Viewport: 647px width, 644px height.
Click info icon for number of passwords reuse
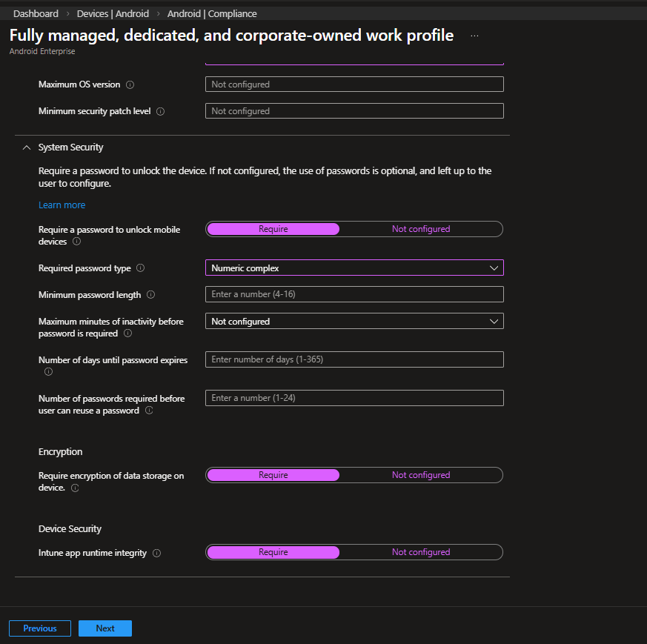click(149, 411)
